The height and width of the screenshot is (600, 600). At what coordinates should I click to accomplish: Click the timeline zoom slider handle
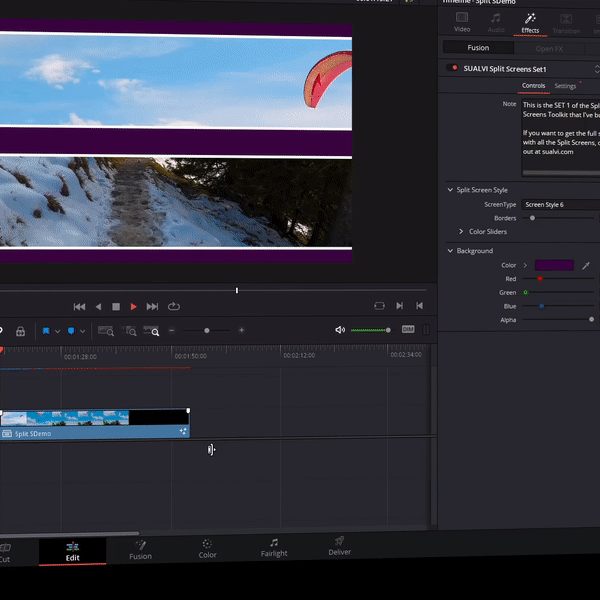click(207, 330)
